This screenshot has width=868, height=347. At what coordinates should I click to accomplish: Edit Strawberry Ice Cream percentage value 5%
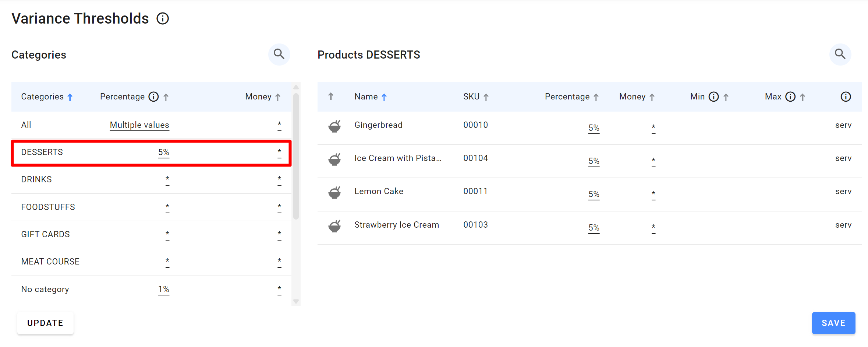(x=594, y=228)
